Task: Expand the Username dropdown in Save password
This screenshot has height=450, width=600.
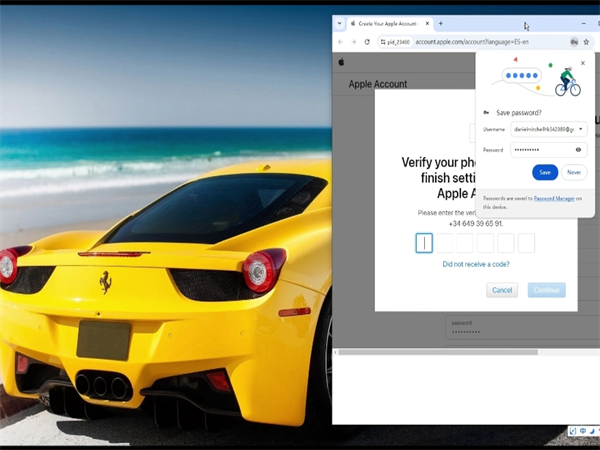Action: pos(580,129)
